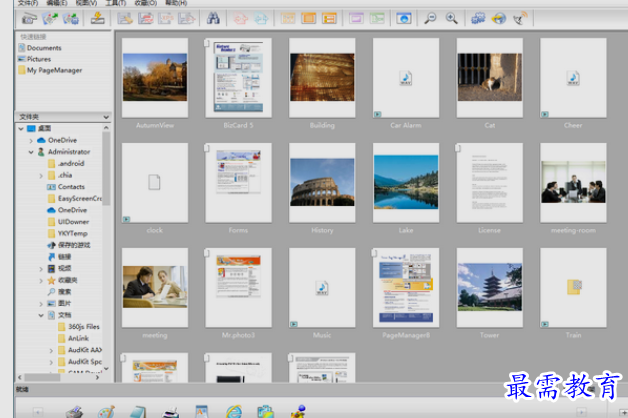Click the lightning import tray icon
Viewport: 628px width, 418px height.
coord(97,18)
